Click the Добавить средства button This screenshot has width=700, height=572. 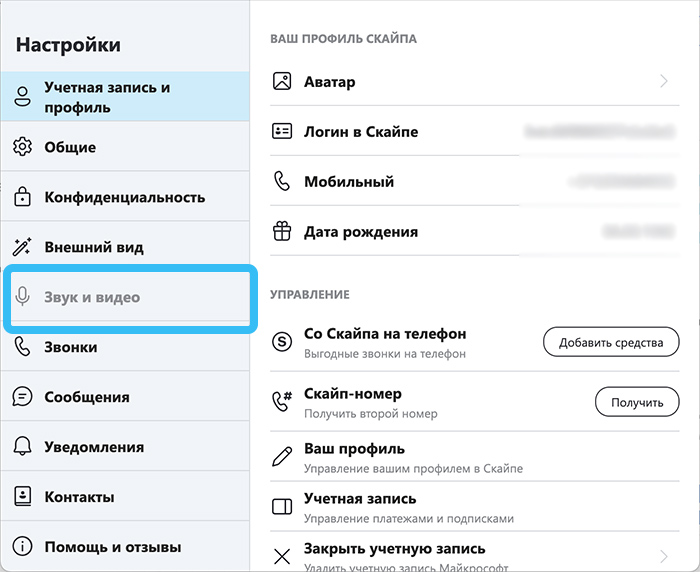click(611, 342)
